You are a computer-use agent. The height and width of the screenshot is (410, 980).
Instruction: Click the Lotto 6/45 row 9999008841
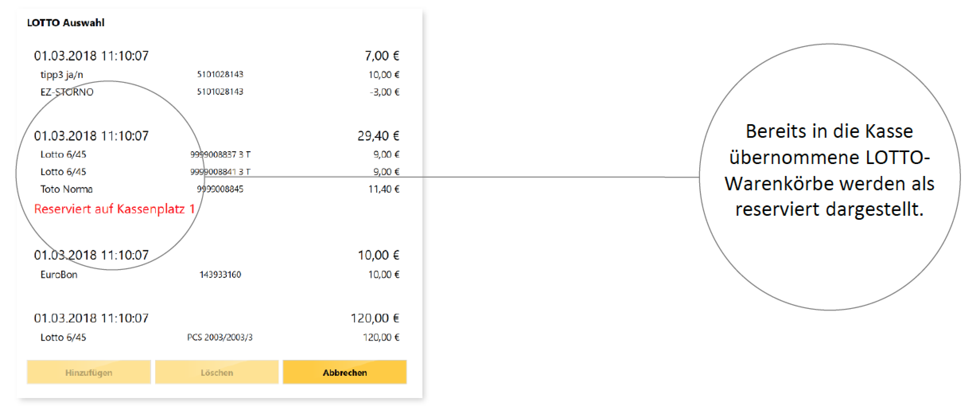tap(217, 172)
